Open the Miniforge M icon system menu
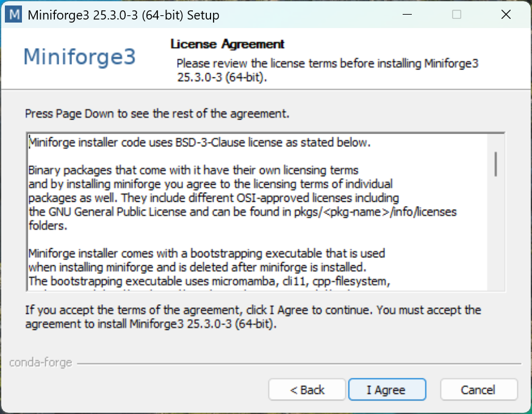This screenshot has width=532, height=414. tap(13, 15)
